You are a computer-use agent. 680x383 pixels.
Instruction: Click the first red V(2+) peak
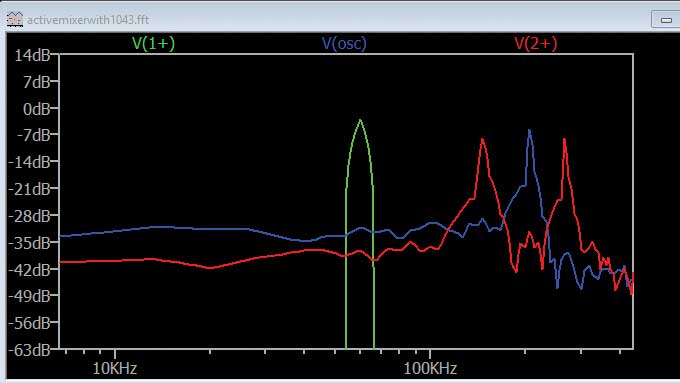[x=482, y=140]
